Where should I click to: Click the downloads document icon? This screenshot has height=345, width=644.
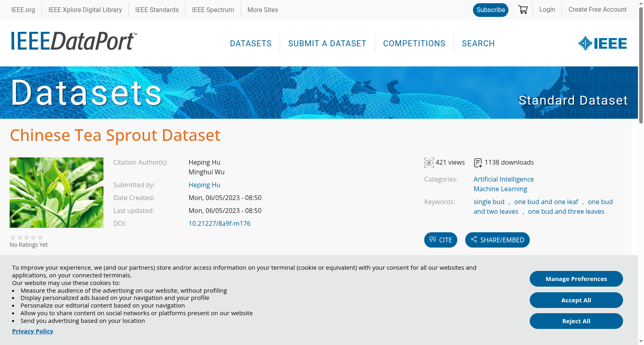pos(478,163)
